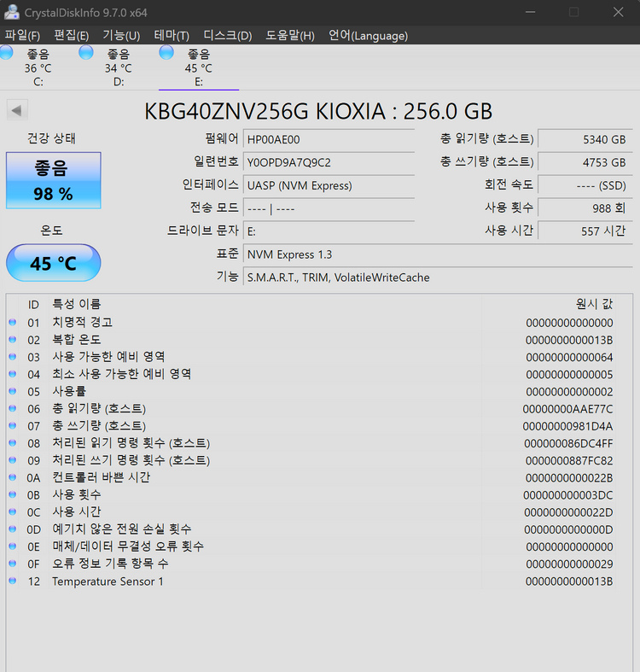The width and height of the screenshot is (640, 672).
Task: Click the power on hours value 557 시간
Action: (x=585, y=231)
